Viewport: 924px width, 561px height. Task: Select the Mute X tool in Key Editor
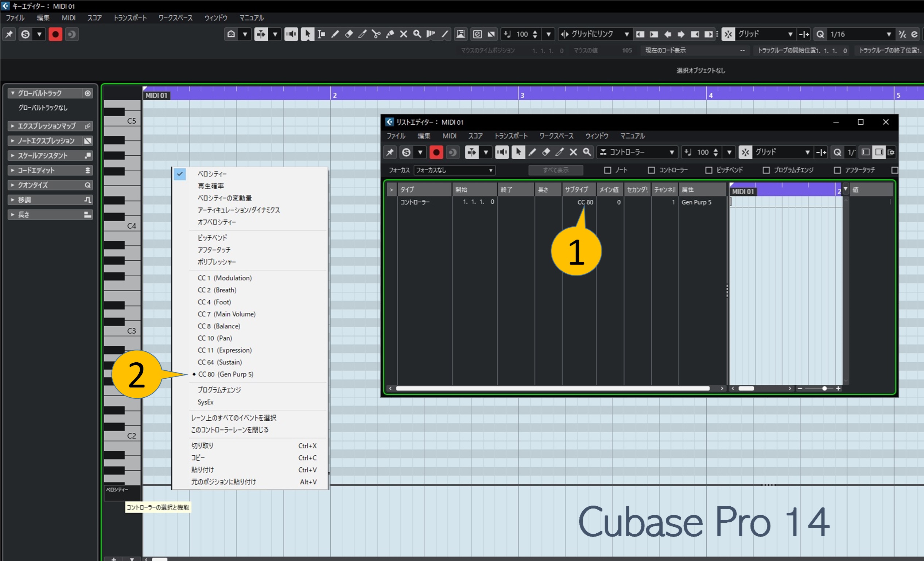(404, 35)
